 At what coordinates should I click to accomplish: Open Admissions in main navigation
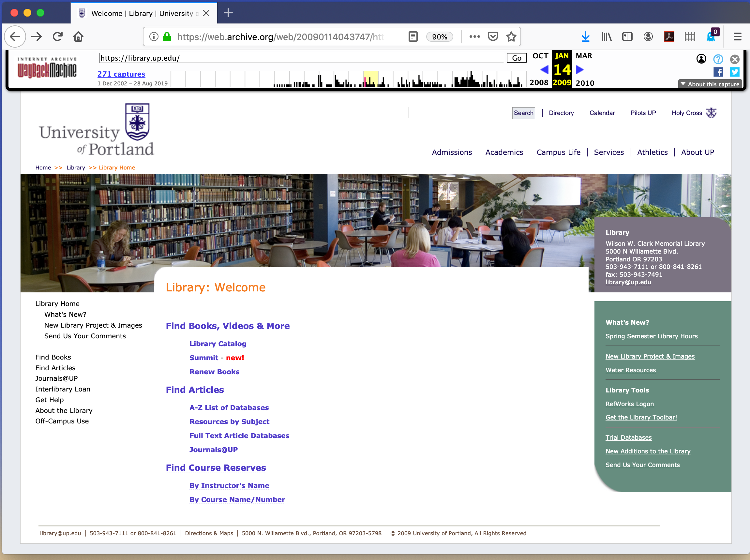[452, 152]
